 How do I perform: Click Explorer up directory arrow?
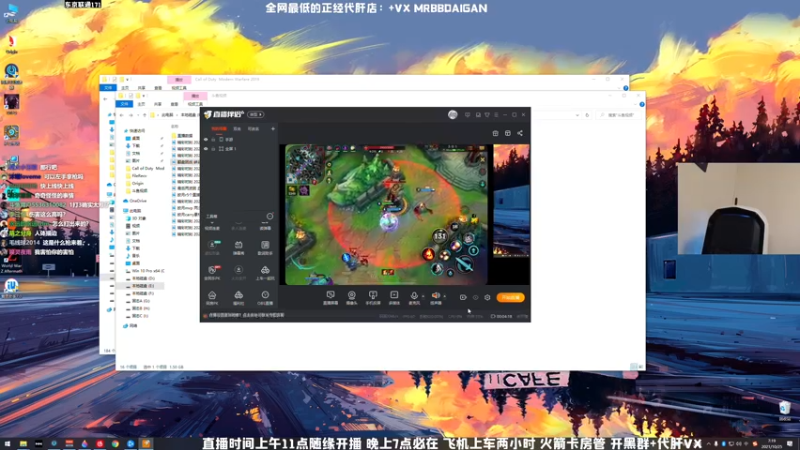145,115
